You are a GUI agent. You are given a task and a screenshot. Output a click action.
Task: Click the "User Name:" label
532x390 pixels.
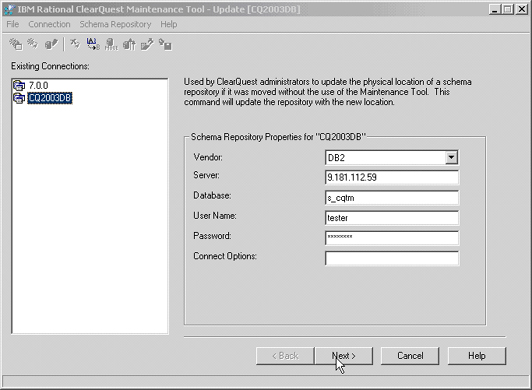tap(215, 216)
